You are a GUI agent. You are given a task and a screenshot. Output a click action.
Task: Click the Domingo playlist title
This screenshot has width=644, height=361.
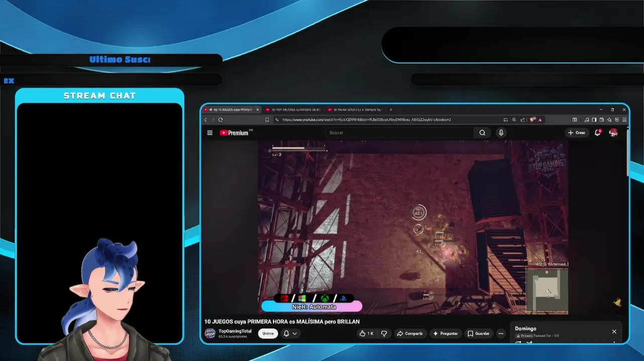[x=526, y=328]
